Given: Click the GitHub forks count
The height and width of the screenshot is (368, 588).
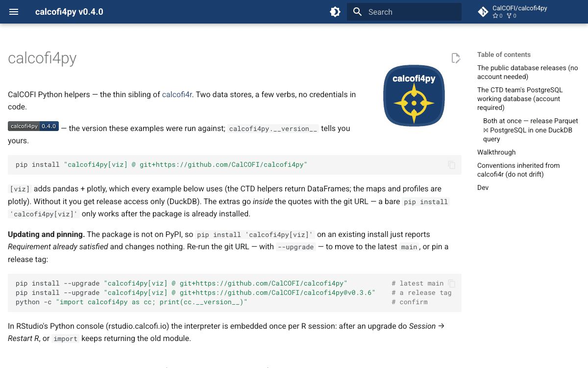Looking at the screenshot, I should tap(512, 16).
